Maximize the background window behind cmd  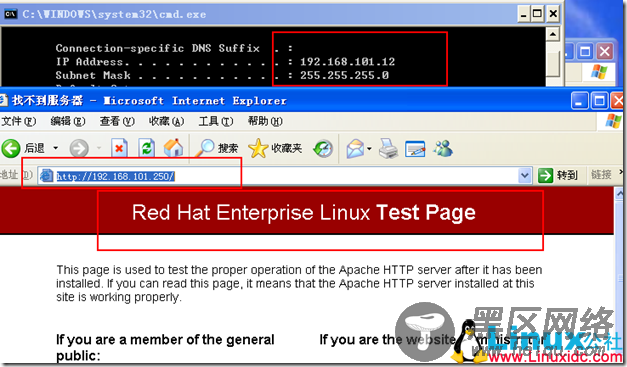[585, 51]
